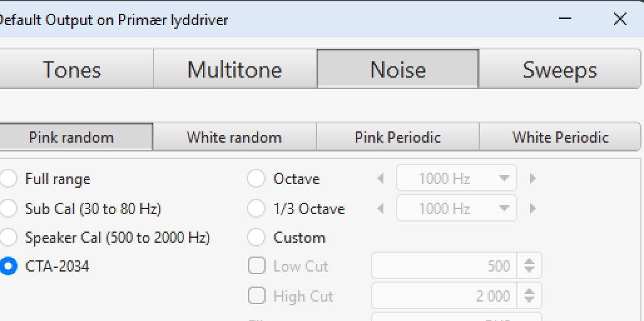Enable the Octave radio option

coord(256,179)
